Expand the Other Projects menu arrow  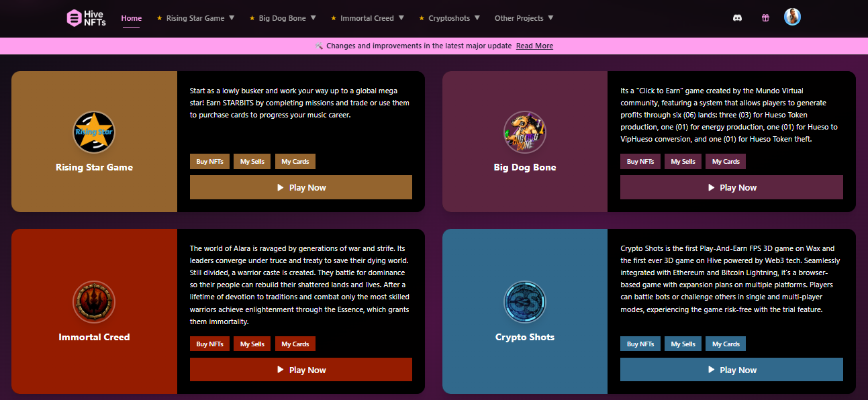[550, 18]
